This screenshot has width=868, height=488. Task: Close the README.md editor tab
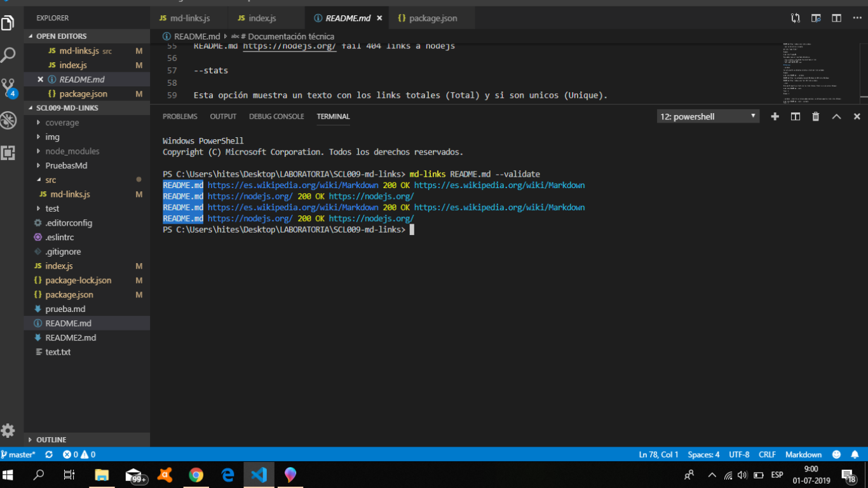[379, 18]
